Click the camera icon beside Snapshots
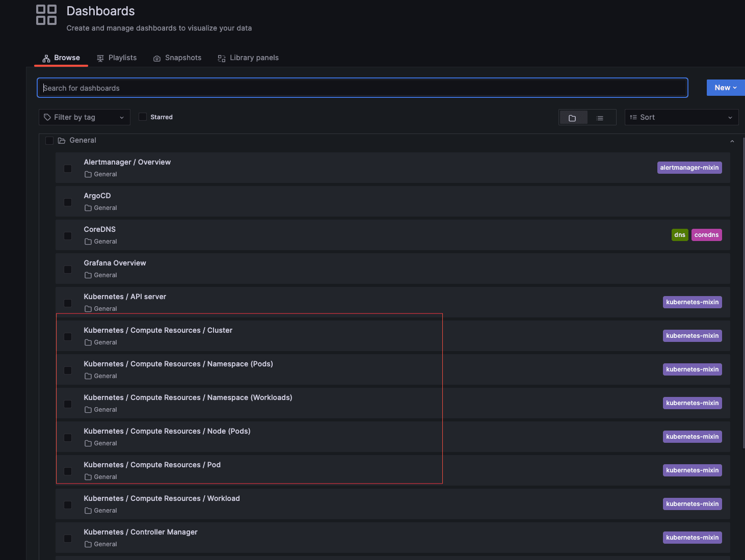Screen dimensions: 745x560 (156, 58)
